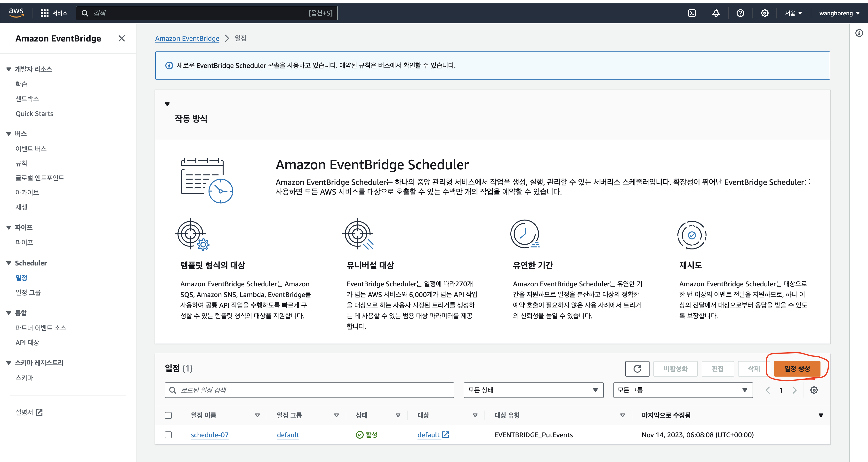
Task: Click the 편집 edit button
Action: (x=717, y=369)
